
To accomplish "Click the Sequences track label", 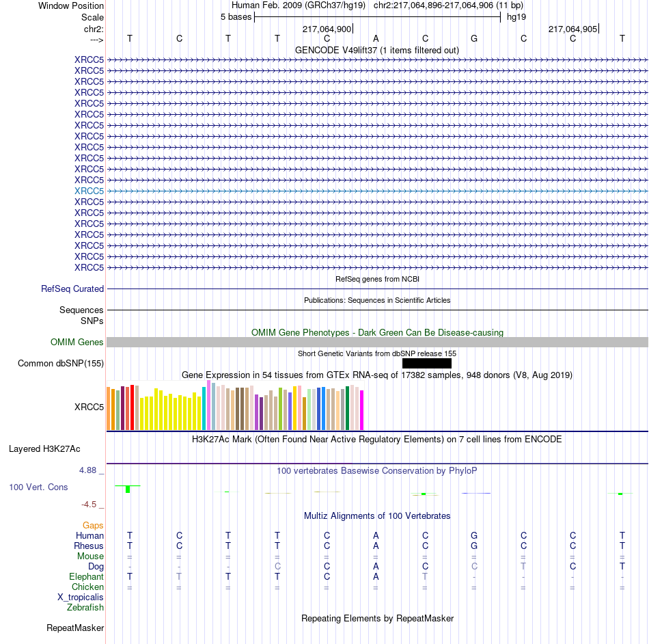I will 81,310.
